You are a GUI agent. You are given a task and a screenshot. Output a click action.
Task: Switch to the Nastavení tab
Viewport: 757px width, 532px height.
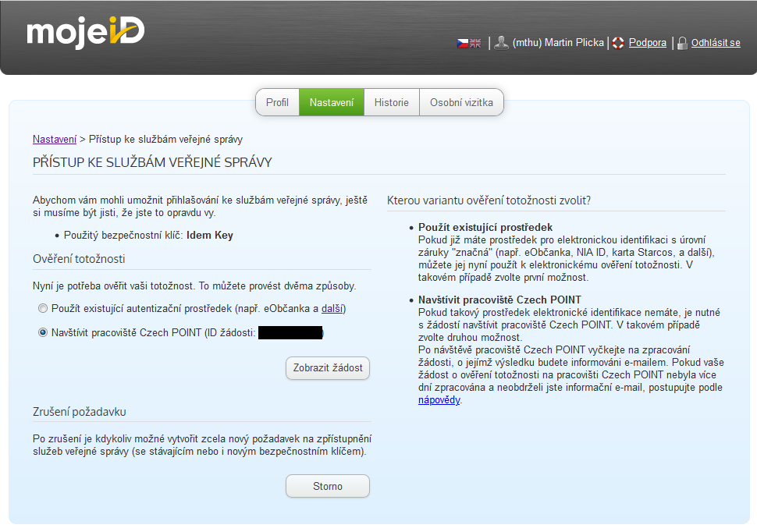[332, 102]
